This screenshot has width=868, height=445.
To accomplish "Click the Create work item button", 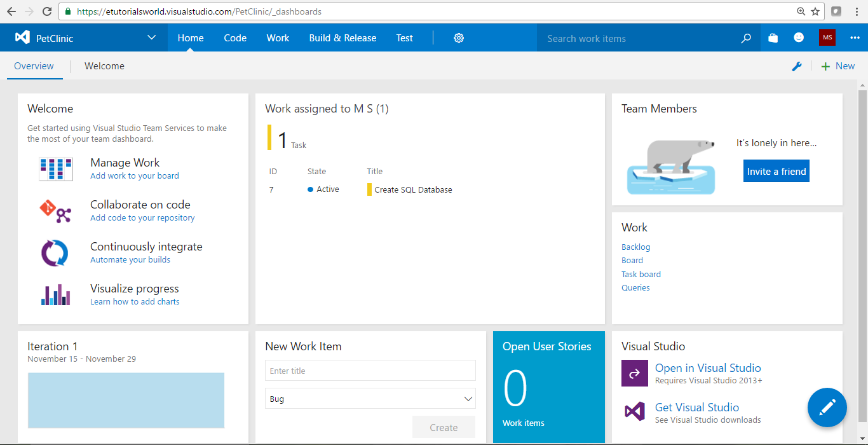I will click(x=444, y=428).
